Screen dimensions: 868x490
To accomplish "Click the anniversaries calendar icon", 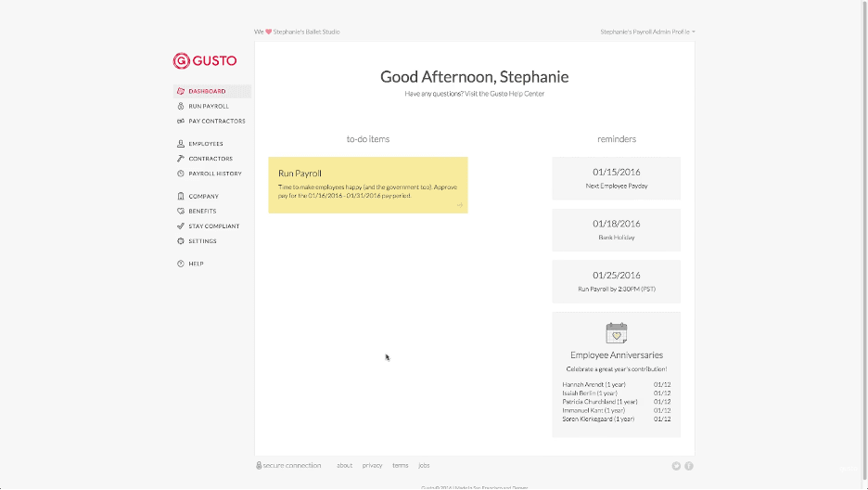I will [616, 333].
